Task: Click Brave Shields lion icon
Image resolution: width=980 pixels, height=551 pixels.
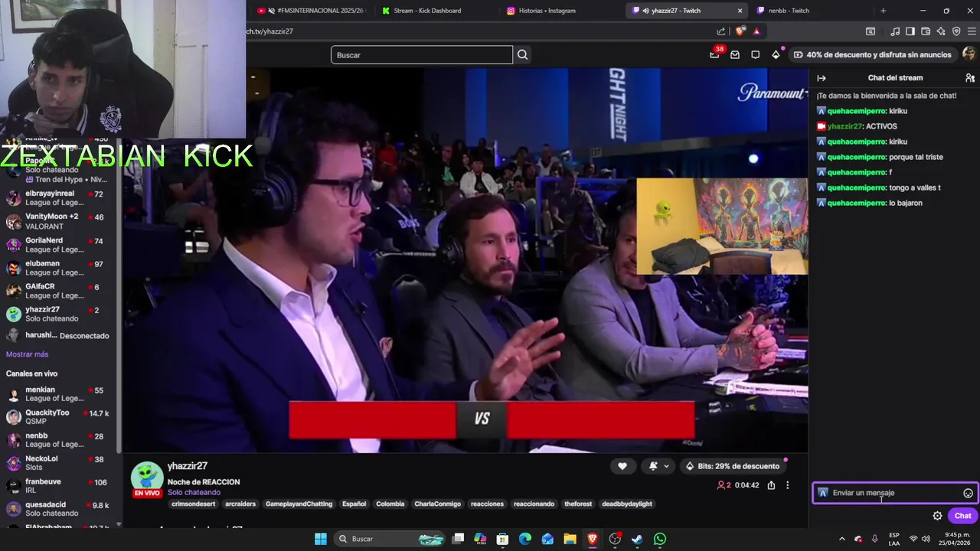Action: pyautogui.click(x=740, y=31)
